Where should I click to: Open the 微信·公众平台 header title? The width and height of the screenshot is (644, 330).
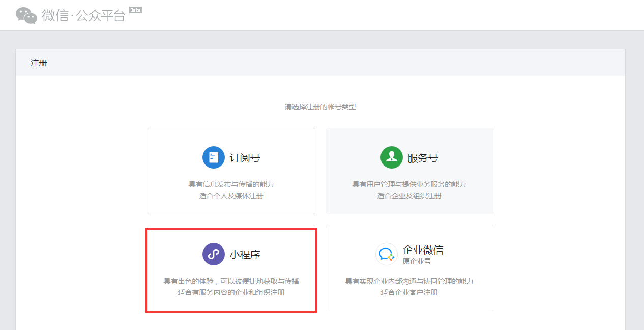(83, 15)
